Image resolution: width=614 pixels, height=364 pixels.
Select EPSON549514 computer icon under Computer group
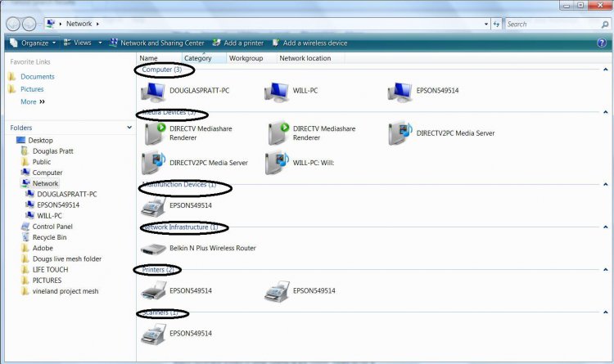400,92
